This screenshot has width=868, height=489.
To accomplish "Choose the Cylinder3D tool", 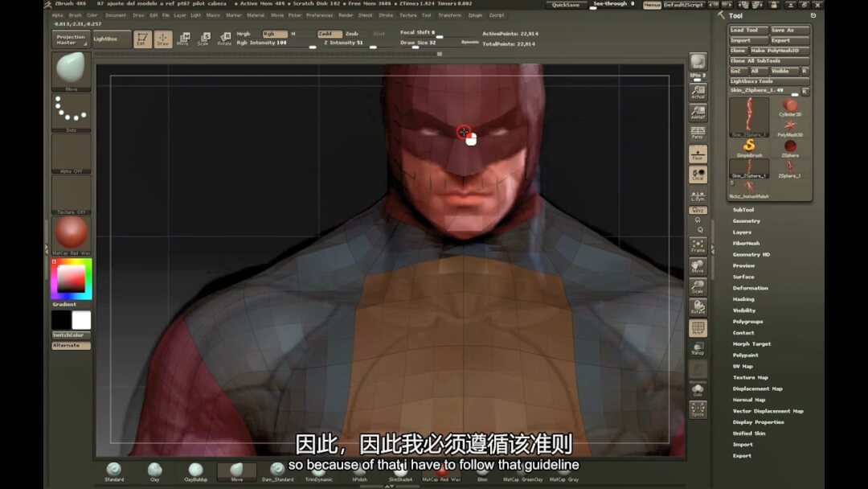I will pos(790,108).
